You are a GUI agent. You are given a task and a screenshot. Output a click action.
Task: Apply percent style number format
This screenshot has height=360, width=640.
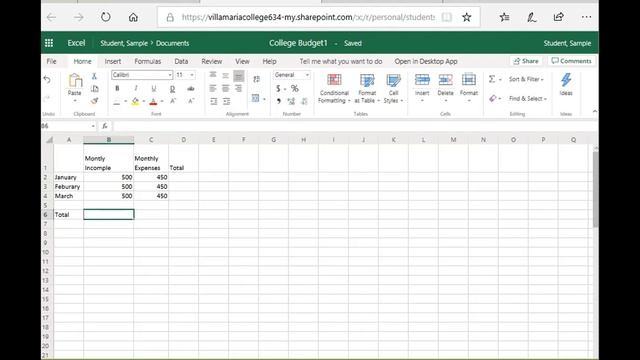point(295,89)
